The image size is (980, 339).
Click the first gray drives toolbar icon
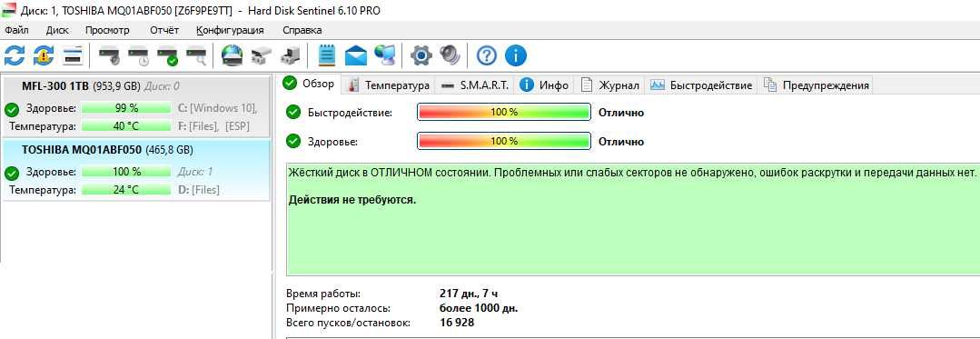(x=261, y=56)
